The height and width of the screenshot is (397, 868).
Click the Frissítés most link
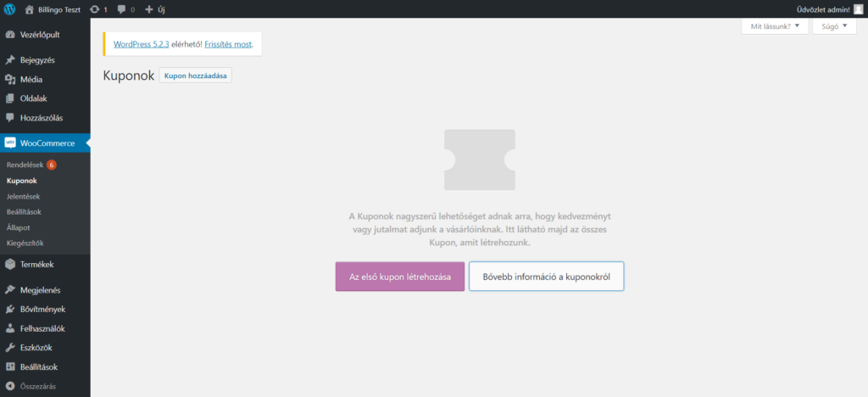pyautogui.click(x=228, y=44)
